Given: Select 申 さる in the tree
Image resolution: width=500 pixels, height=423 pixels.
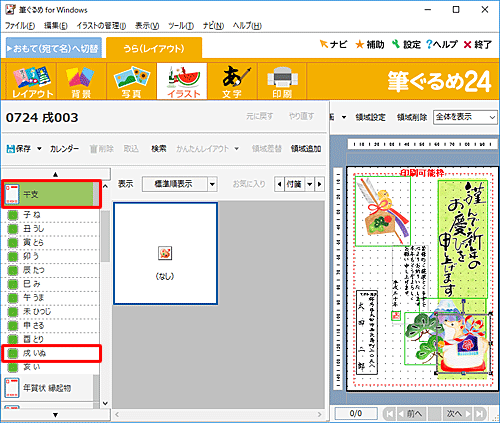Looking at the screenshot, I should [50, 326].
